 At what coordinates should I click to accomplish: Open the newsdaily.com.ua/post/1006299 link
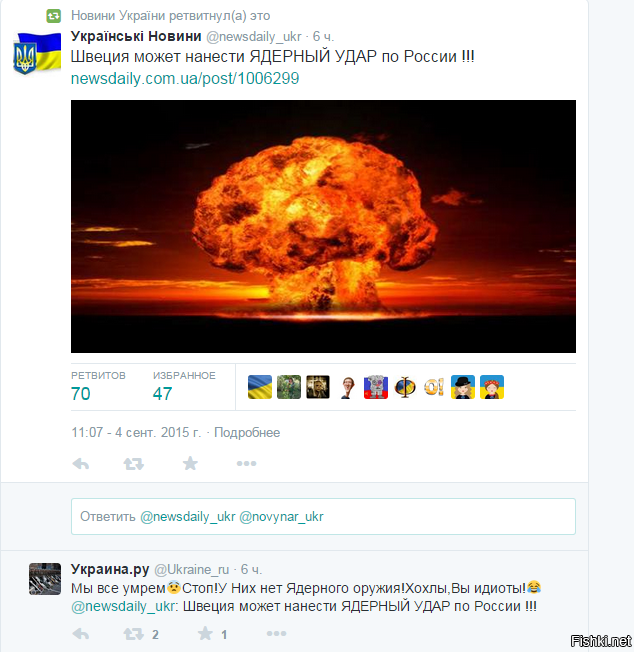[185, 78]
